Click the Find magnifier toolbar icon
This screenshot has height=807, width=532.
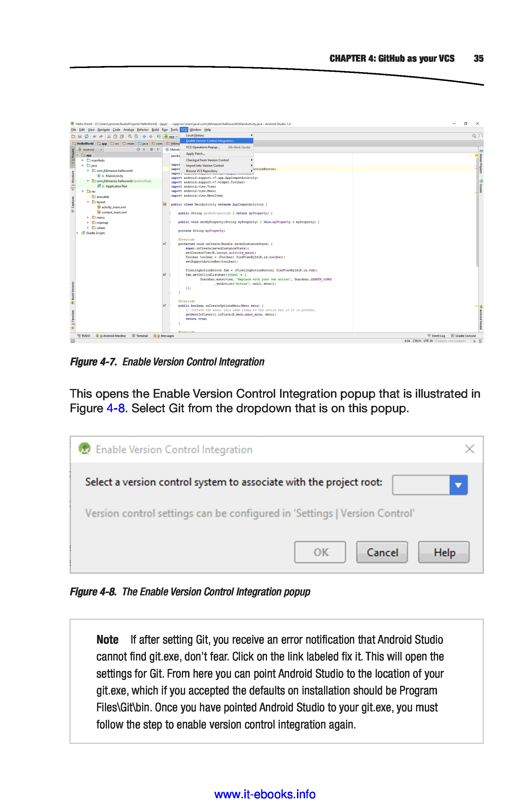click(x=130, y=136)
